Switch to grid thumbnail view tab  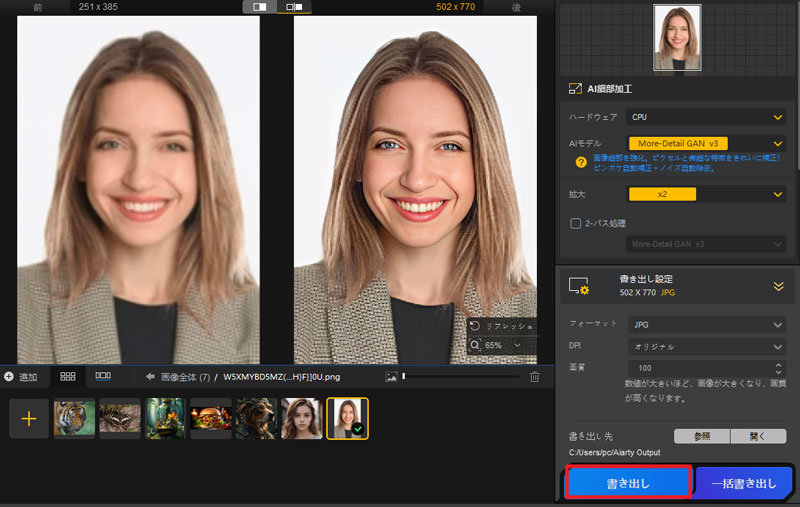click(x=68, y=377)
